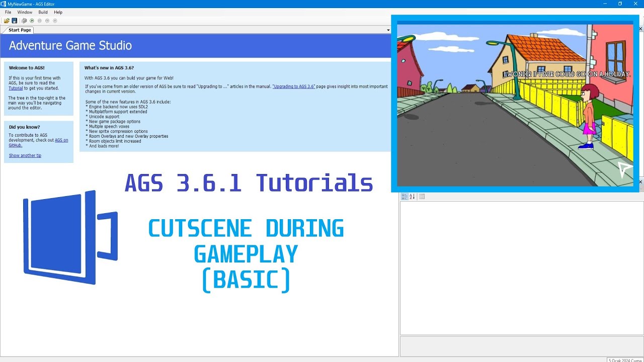Restore down the AGS Editor window

click(620, 4)
